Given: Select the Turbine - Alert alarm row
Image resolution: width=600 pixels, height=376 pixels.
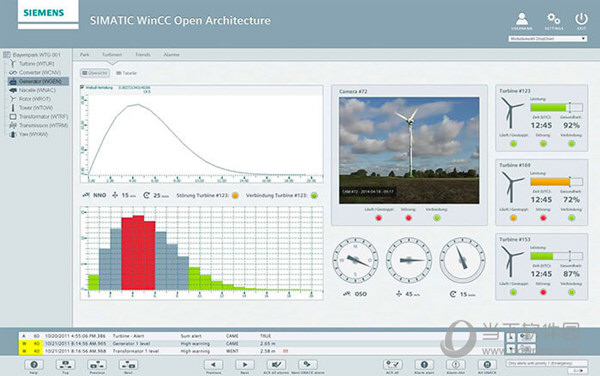Looking at the screenshot, I should 260,336.
